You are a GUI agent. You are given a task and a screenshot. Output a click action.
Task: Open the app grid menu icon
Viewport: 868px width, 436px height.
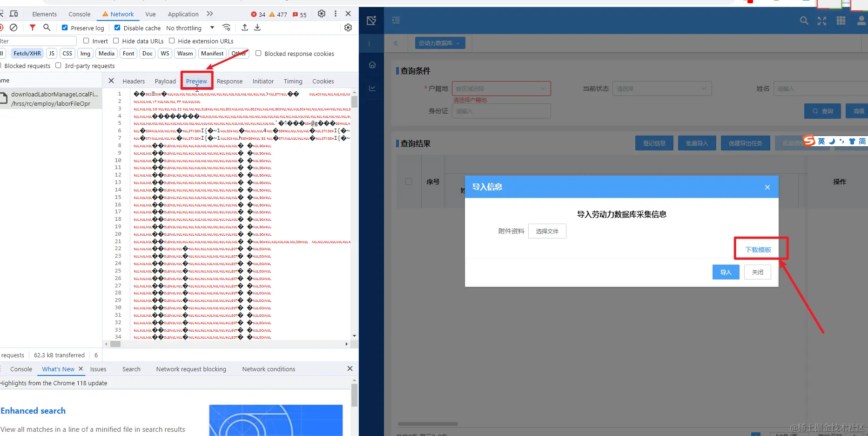[x=841, y=20]
